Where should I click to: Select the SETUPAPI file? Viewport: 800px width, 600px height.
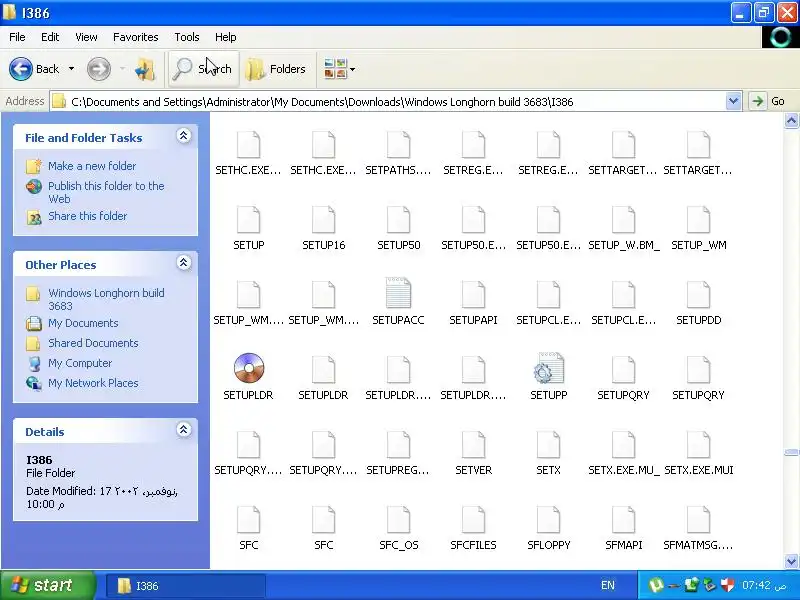(x=473, y=301)
